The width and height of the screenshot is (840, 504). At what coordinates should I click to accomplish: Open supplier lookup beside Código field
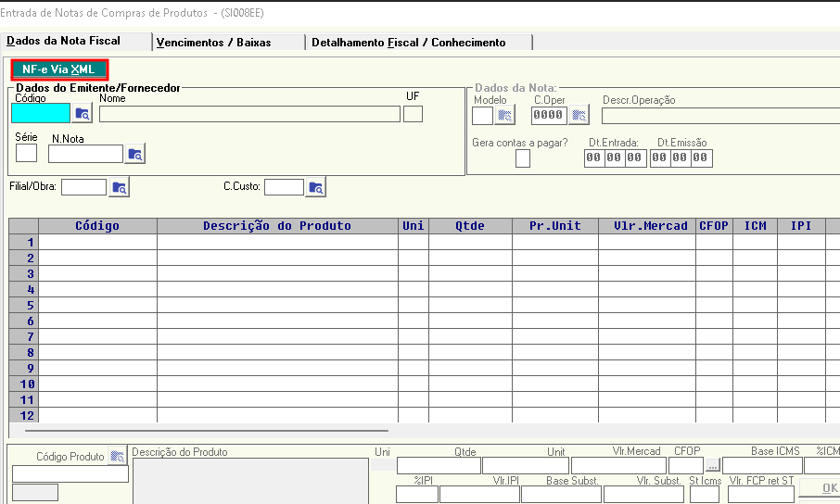(82, 114)
